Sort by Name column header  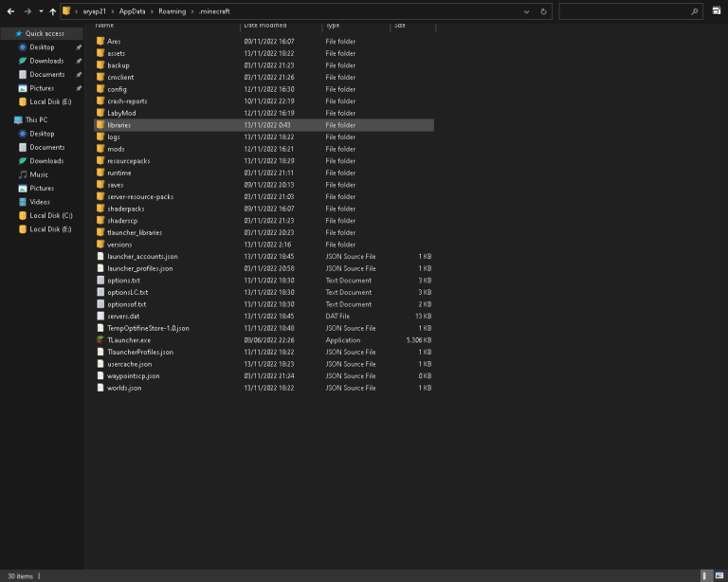click(104, 26)
